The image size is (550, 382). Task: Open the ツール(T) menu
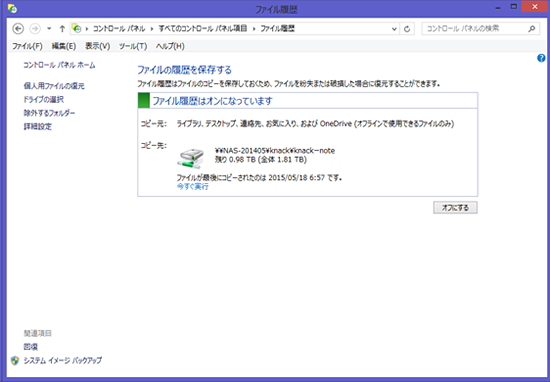tap(133, 46)
